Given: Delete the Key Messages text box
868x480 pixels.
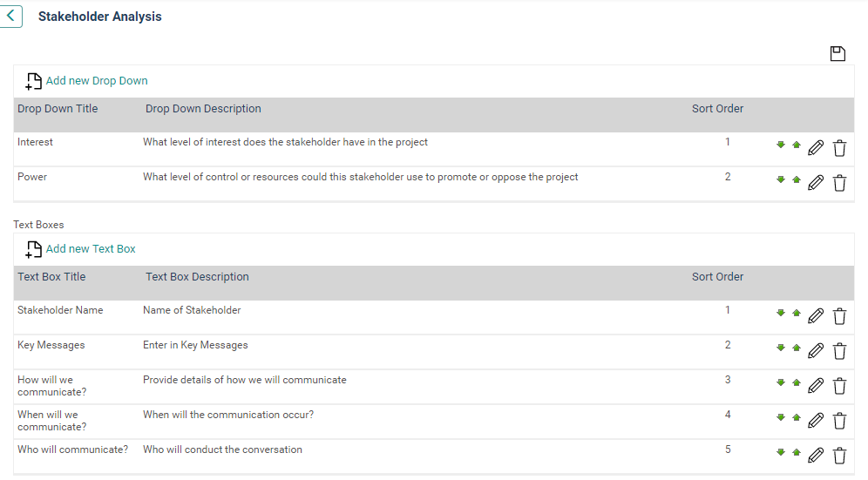Looking at the screenshot, I should point(840,351).
